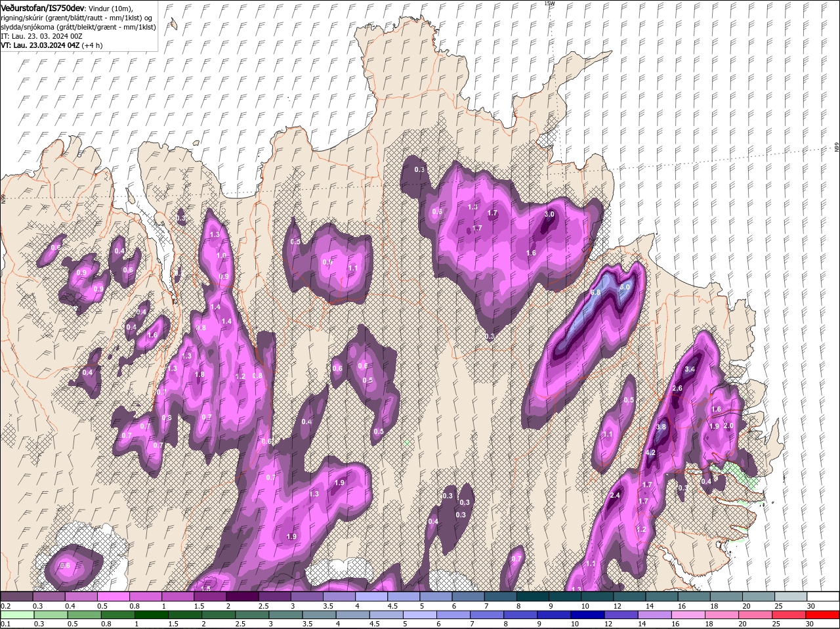Click the 2.0 value label near east coast

click(728, 426)
